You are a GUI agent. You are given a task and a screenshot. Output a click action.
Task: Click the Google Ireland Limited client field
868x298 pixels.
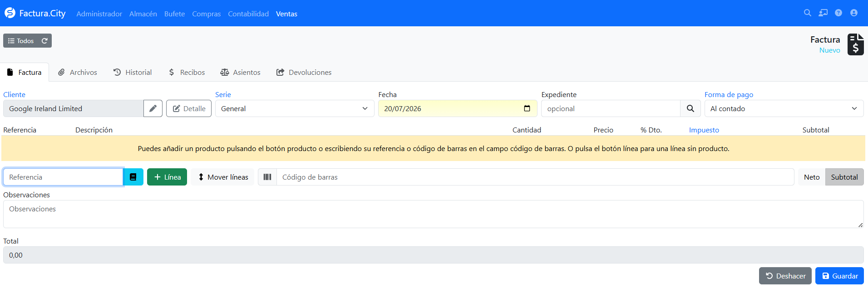coord(73,108)
